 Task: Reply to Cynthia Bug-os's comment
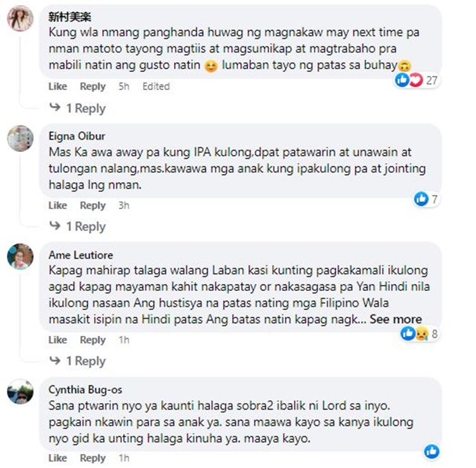[93, 458]
